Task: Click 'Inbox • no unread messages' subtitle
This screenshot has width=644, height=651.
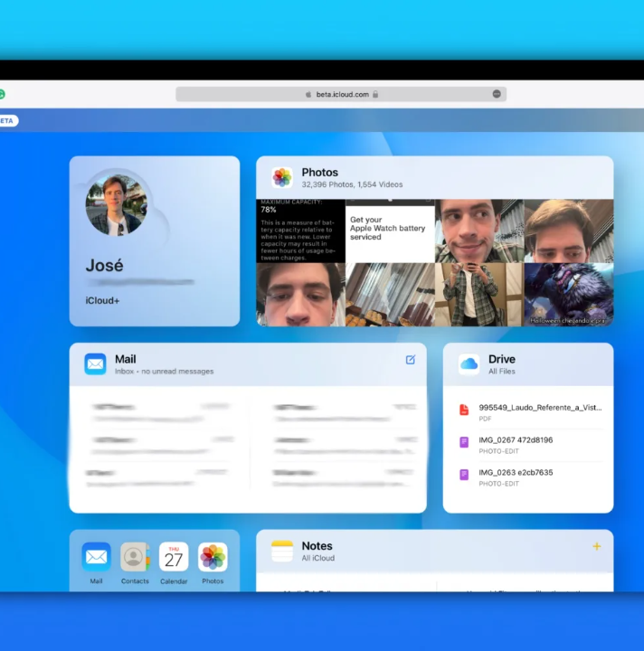Action: click(164, 372)
